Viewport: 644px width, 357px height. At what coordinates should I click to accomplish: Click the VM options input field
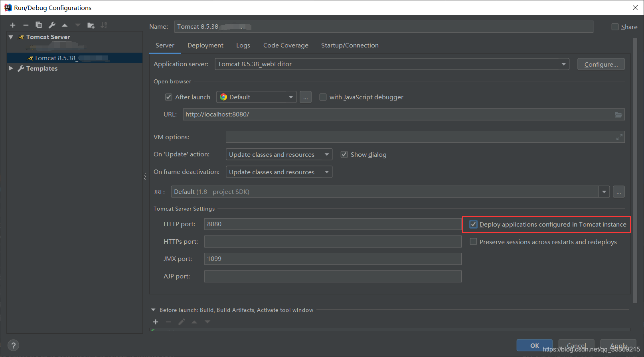tap(425, 137)
